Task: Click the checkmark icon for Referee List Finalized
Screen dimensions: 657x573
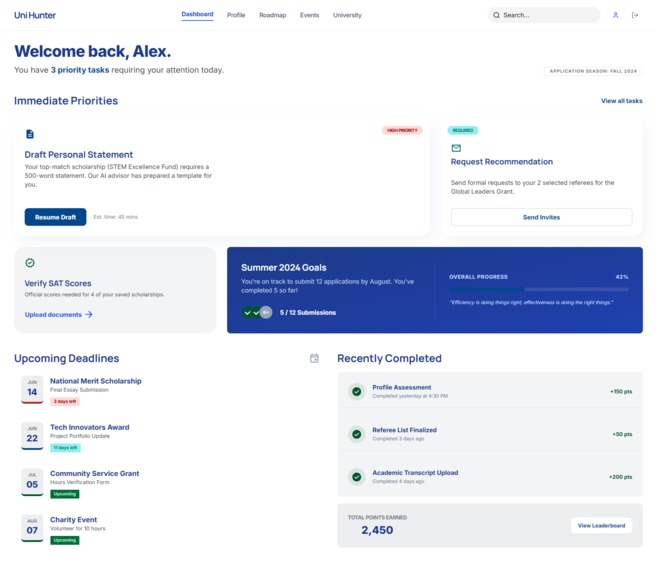Action: [357, 434]
